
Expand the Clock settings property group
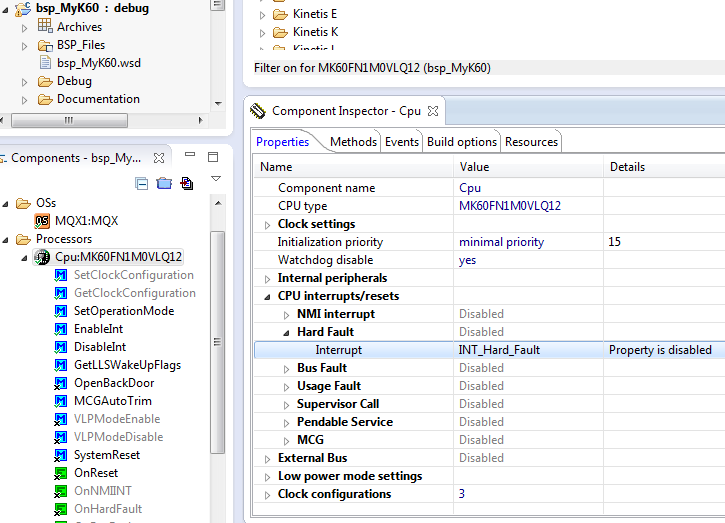(267, 224)
